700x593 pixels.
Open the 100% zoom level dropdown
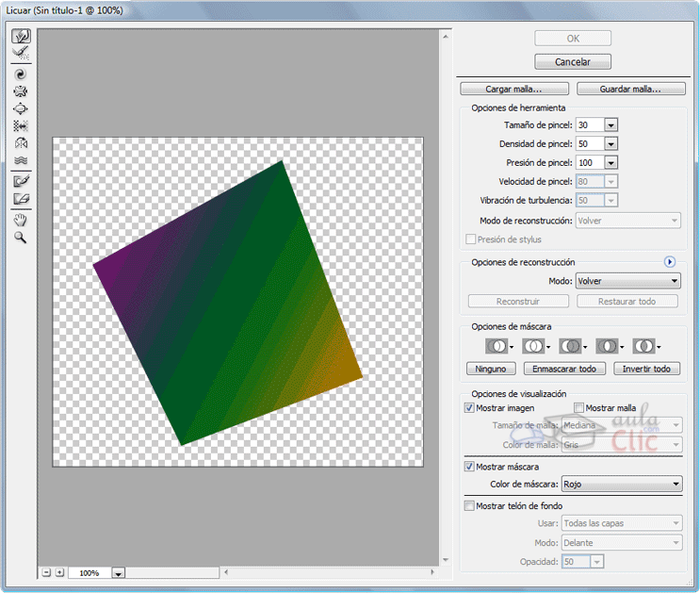(x=119, y=573)
